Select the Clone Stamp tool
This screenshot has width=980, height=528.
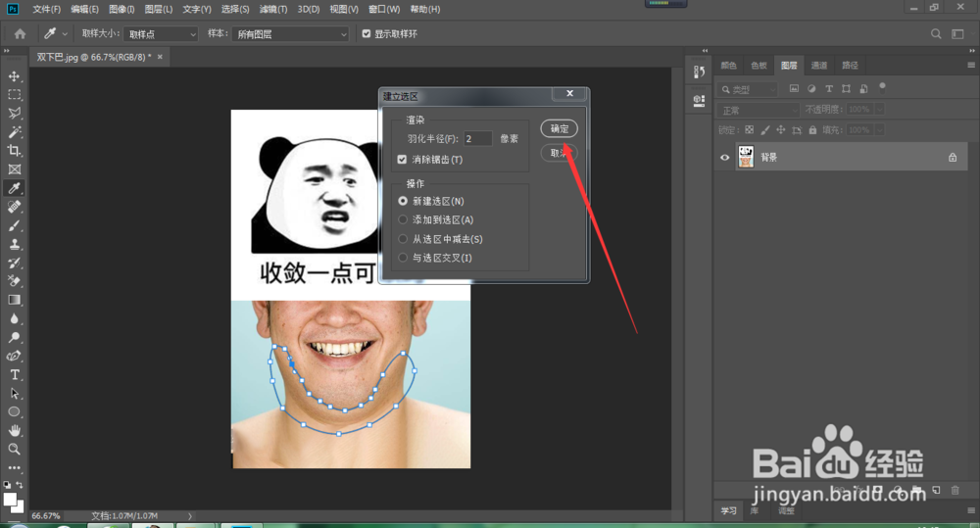15,244
